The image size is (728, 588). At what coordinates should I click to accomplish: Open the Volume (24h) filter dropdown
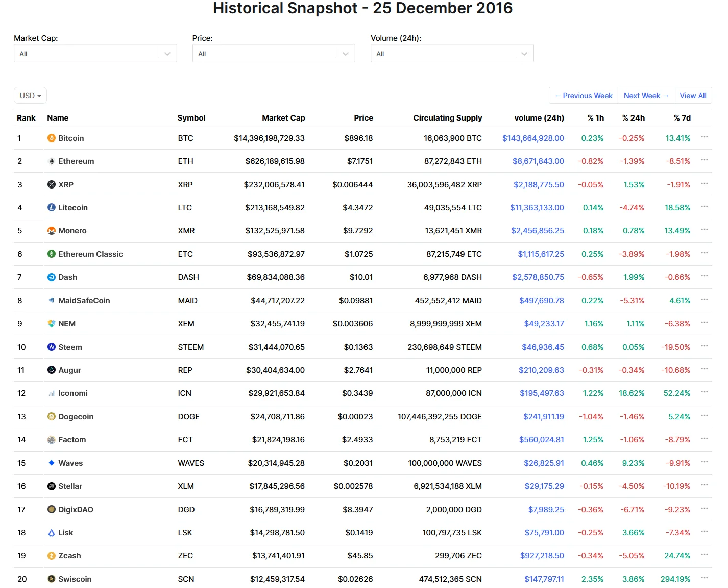pyautogui.click(x=452, y=54)
